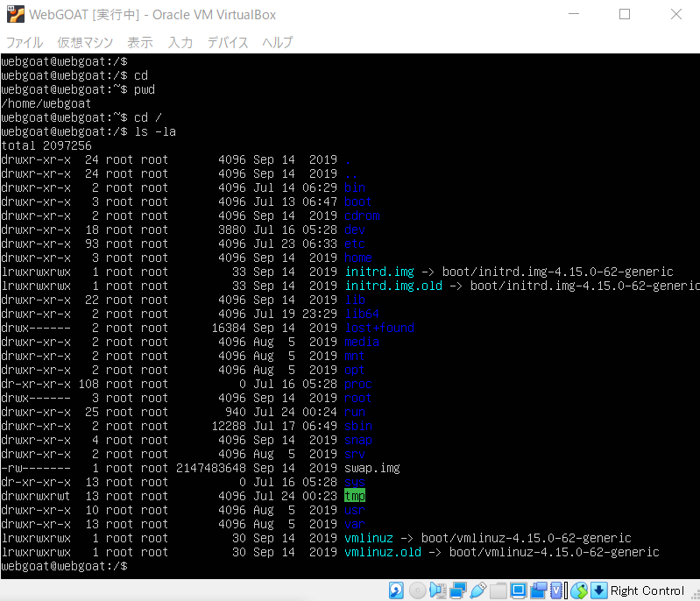Click the final webgoat@webgoat:/$ prompt
The height and width of the screenshot is (601, 700).
[64, 566]
